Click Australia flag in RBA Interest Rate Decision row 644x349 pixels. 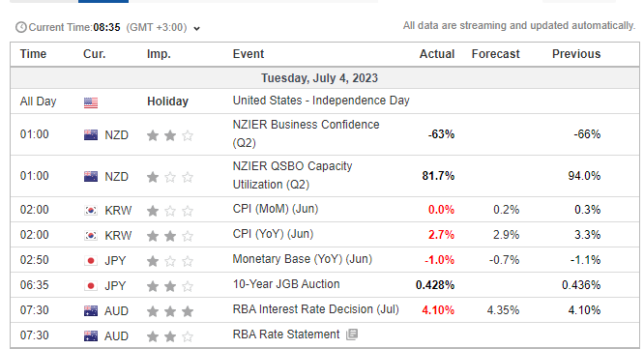click(x=91, y=311)
